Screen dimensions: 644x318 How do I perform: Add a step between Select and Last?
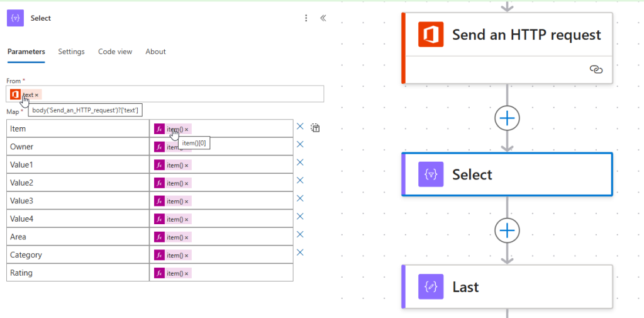508,230
